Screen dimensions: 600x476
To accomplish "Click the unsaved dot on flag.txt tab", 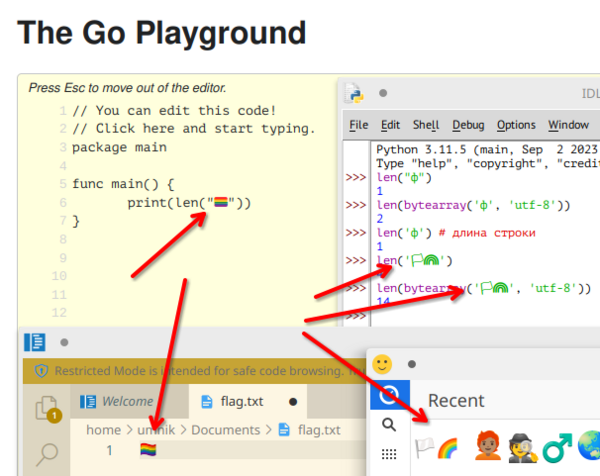I will point(293,402).
